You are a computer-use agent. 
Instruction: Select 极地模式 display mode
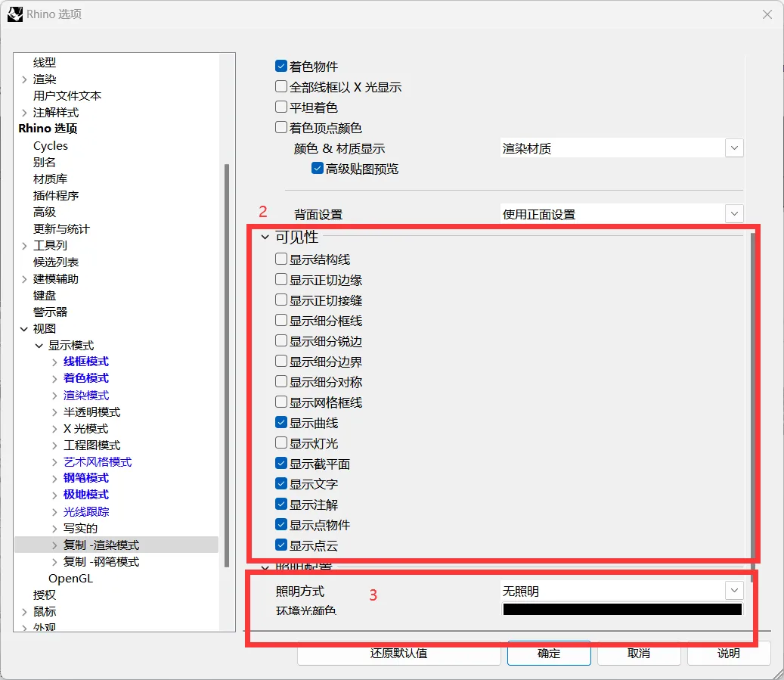(86, 495)
